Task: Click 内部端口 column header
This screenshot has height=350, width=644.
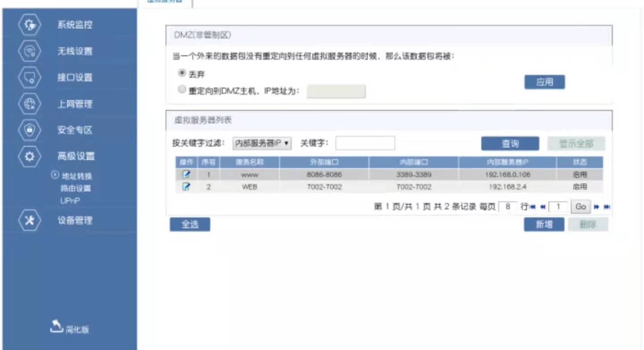Action: (414, 162)
